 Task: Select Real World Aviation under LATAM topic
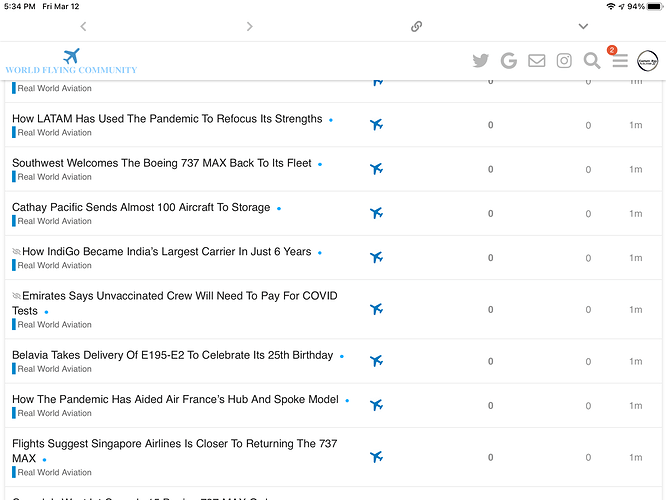click(x=52, y=133)
